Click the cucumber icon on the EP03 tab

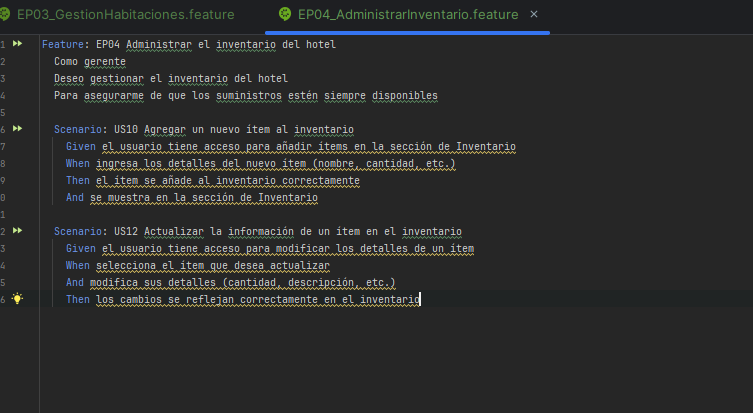point(5,14)
